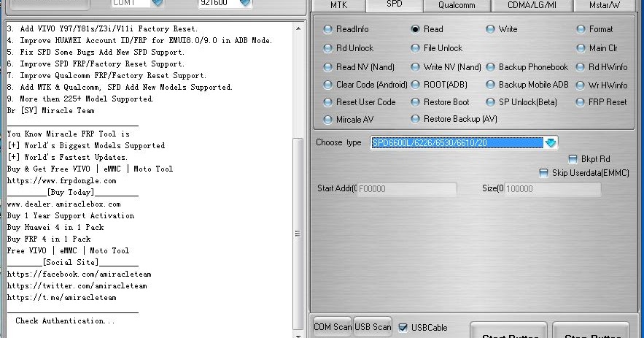644x338 pixels.
Task: Click 'Improve HUAWEI Account ID/FRP' line
Action: [139, 40]
